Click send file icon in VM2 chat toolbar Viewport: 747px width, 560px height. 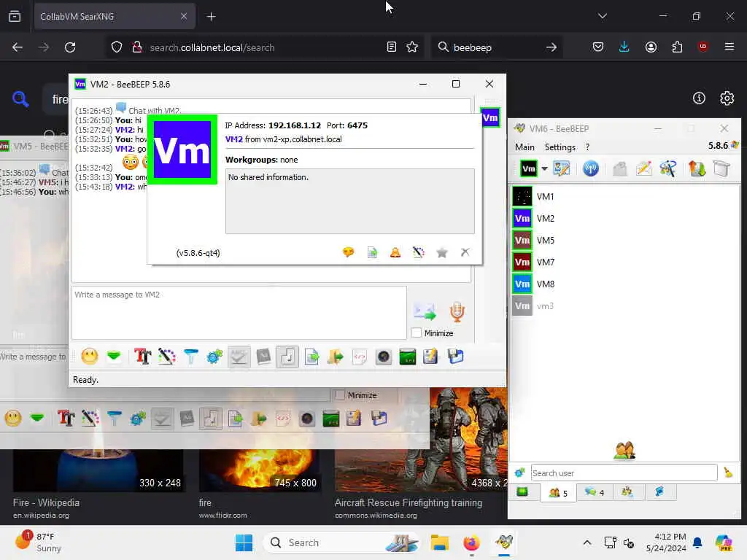(x=311, y=357)
